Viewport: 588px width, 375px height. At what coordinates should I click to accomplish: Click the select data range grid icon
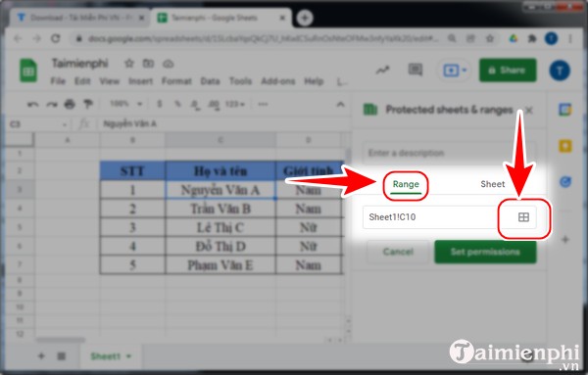(x=523, y=217)
